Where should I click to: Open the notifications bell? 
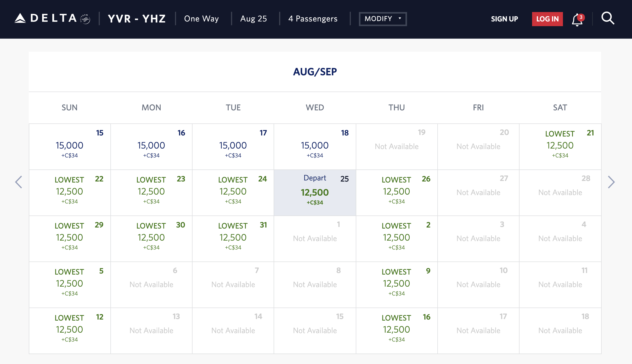tap(577, 20)
